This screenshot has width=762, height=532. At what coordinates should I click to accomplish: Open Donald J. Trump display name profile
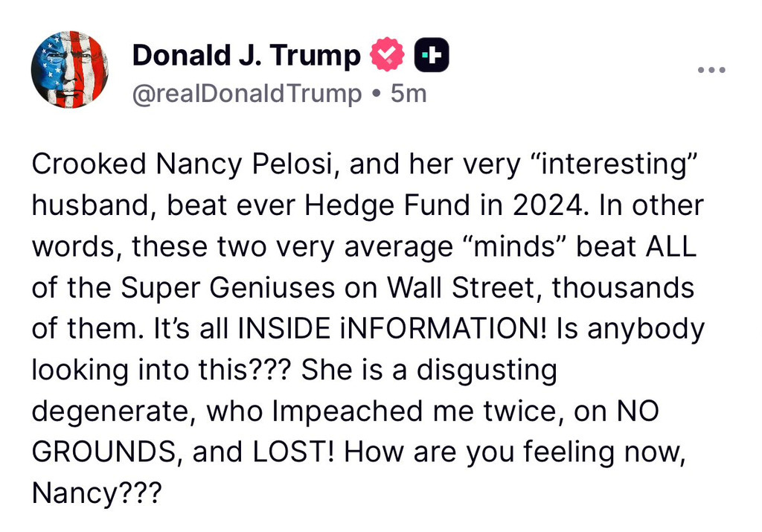[x=246, y=56]
